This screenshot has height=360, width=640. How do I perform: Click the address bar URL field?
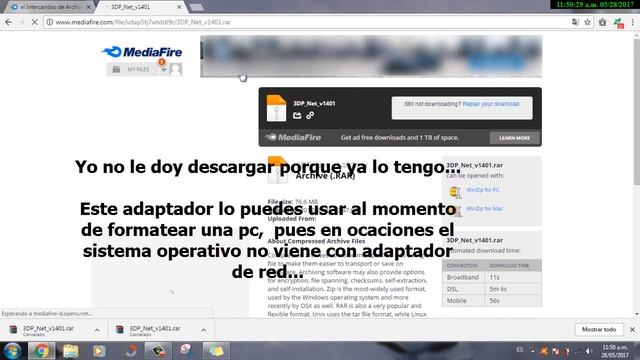[x=306, y=22]
